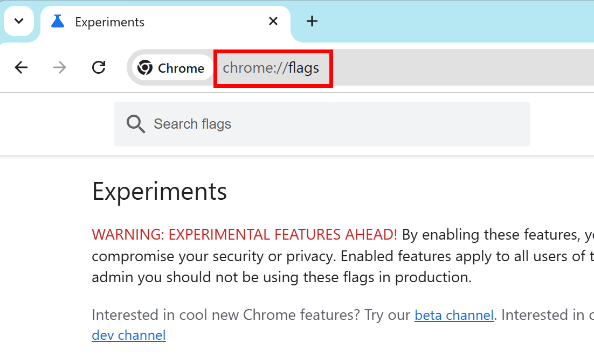
Task: Close the Experiments tab
Action: 273,22
